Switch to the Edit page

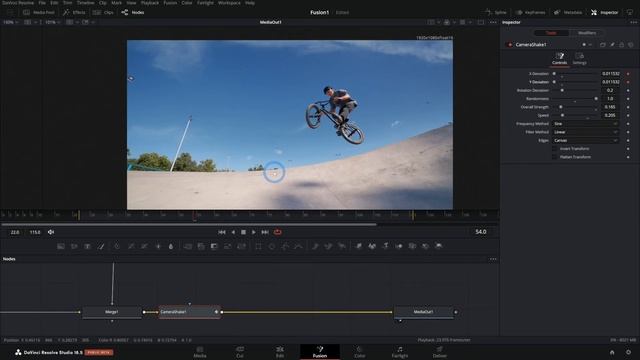(280, 352)
